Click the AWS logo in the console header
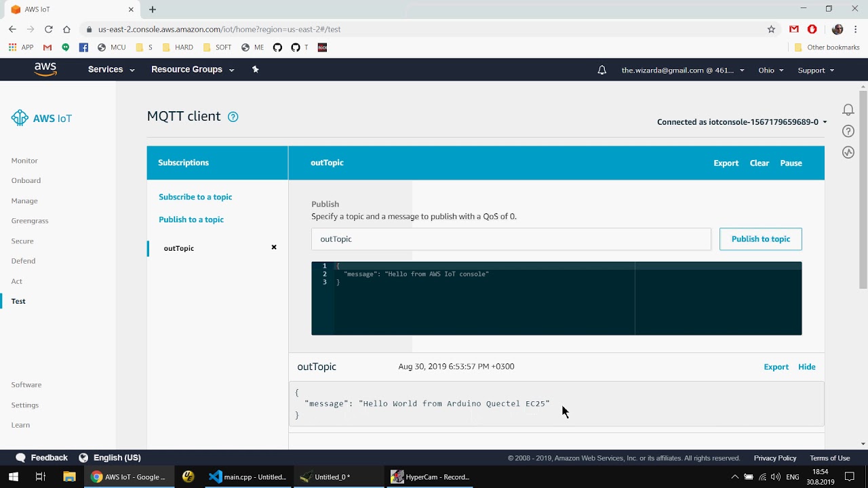The width and height of the screenshot is (868, 488). [x=45, y=69]
